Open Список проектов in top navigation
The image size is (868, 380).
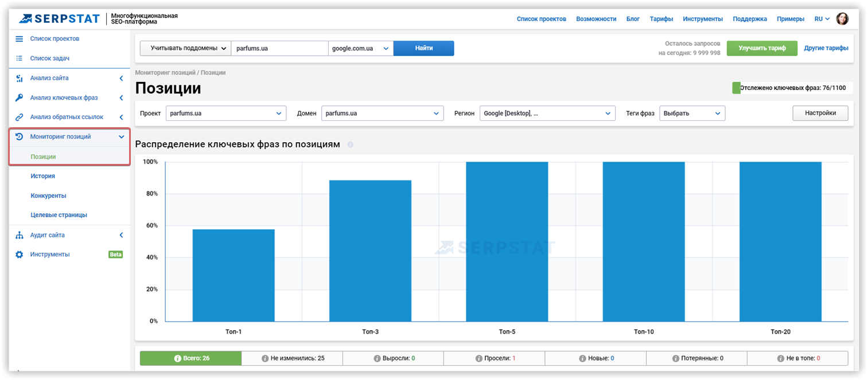pos(542,19)
